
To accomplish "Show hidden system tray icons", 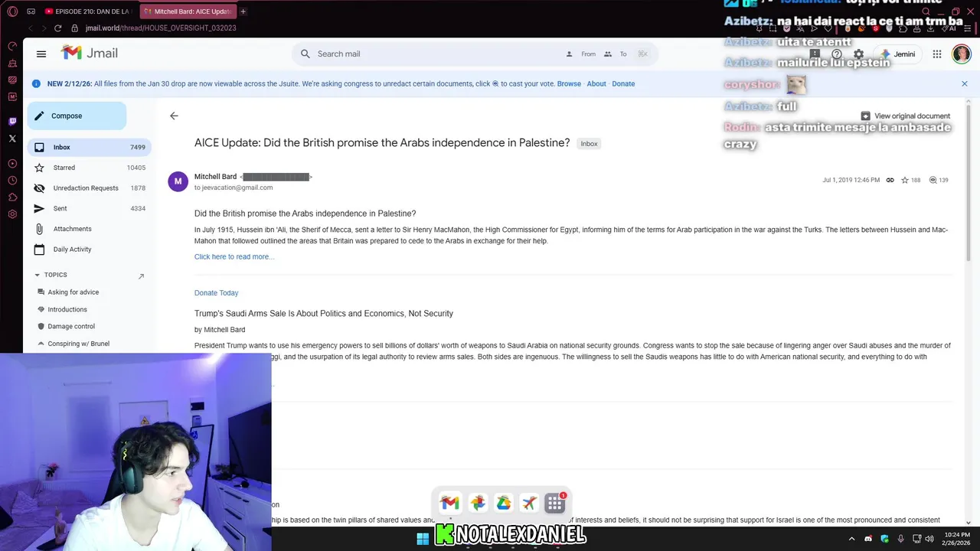I will (x=851, y=539).
